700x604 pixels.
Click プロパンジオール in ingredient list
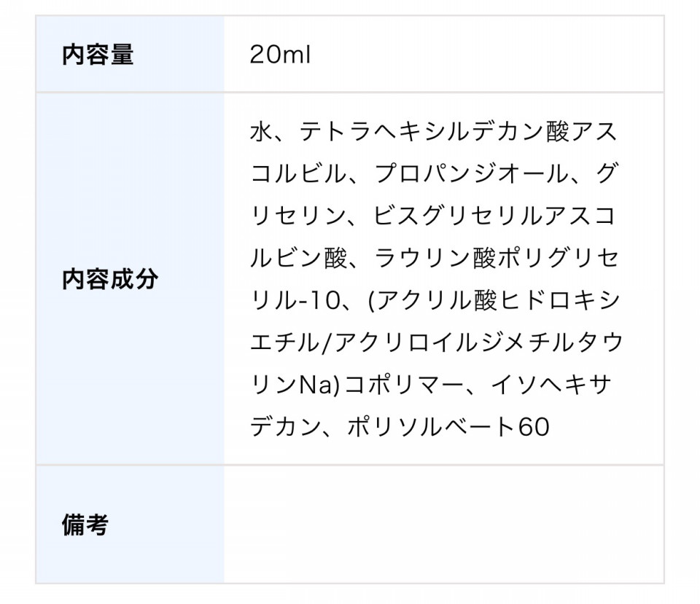pos(471,173)
